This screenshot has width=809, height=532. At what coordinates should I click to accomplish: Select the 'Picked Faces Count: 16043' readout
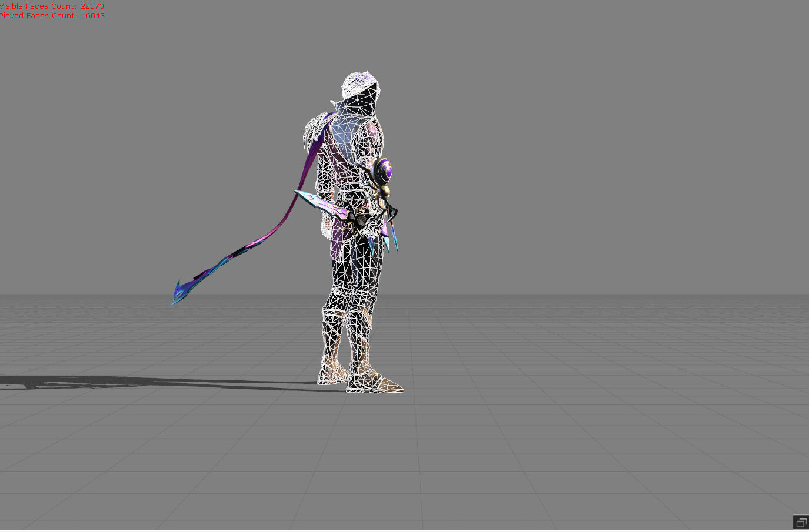[52, 15]
